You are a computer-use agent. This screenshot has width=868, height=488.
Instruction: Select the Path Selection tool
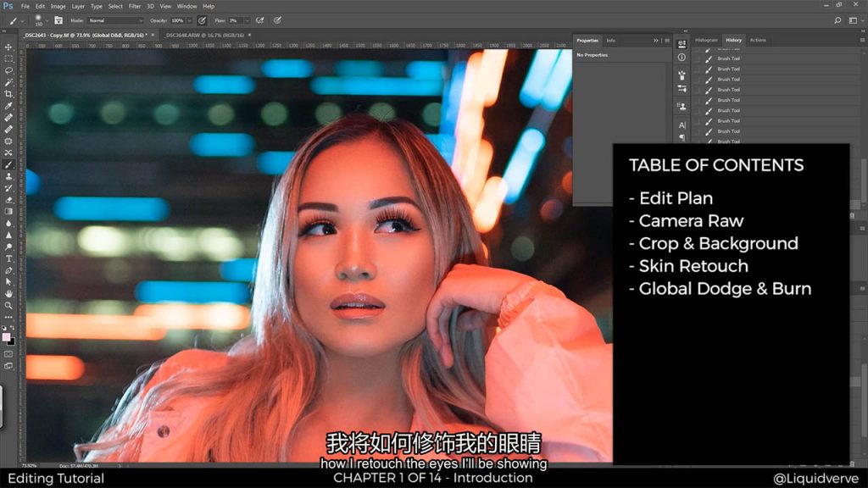coord(8,282)
